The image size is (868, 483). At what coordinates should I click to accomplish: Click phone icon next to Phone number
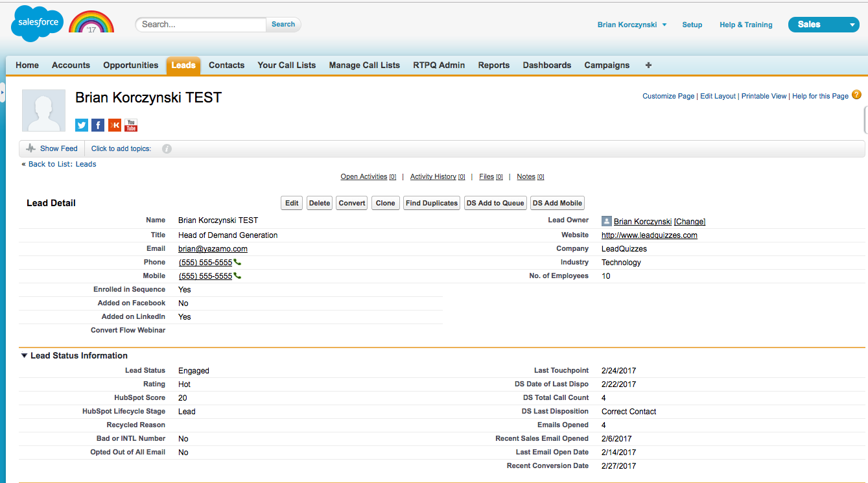tap(237, 263)
